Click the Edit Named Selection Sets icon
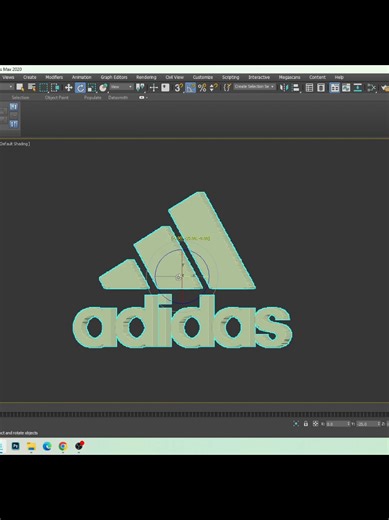 [x=227, y=88]
